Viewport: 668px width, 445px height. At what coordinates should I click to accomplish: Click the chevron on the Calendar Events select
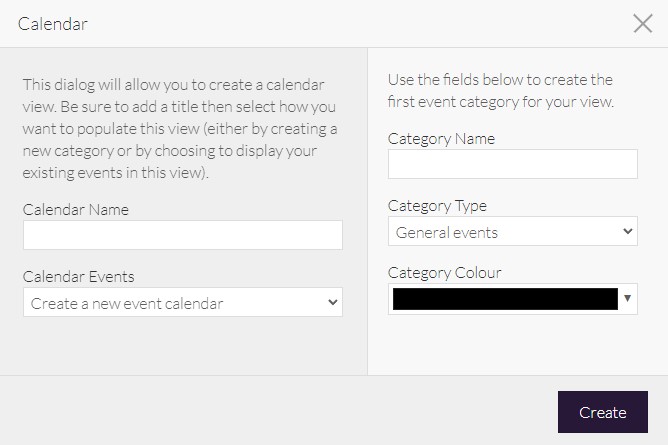[x=332, y=302]
